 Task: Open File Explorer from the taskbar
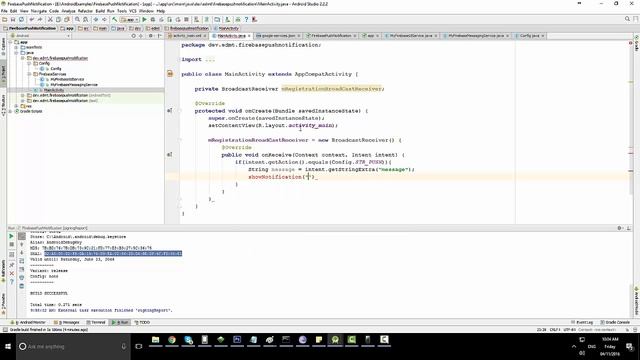click(x=156, y=340)
